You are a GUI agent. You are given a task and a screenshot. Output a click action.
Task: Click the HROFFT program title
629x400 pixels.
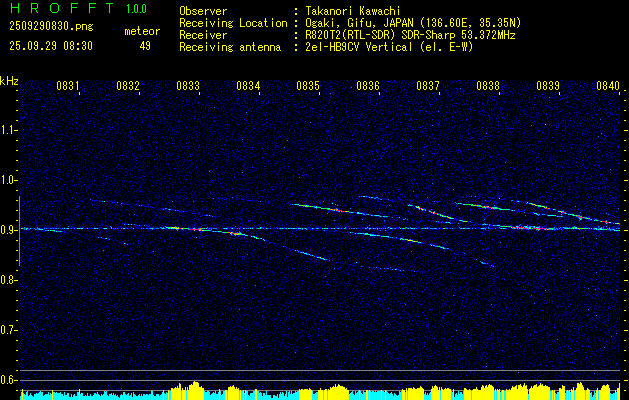click(x=62, y=8)
